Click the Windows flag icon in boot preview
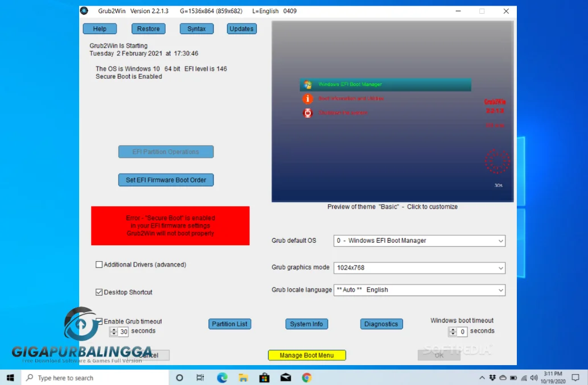The width and height of the screenshot is (588, 385). (307, 84)
